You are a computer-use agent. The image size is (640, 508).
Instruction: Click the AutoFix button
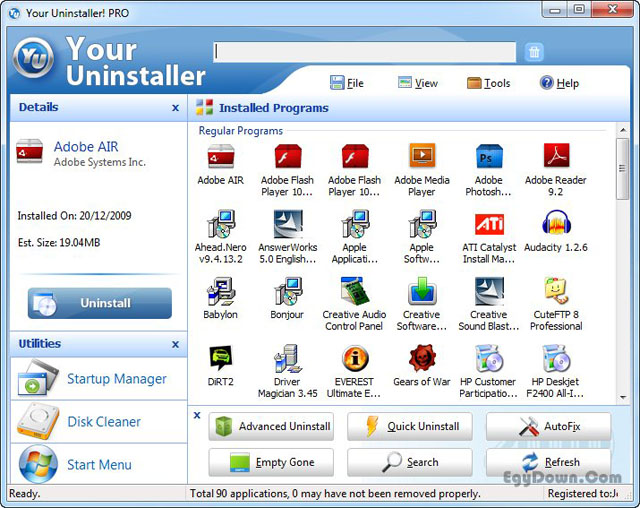[549, 426]
